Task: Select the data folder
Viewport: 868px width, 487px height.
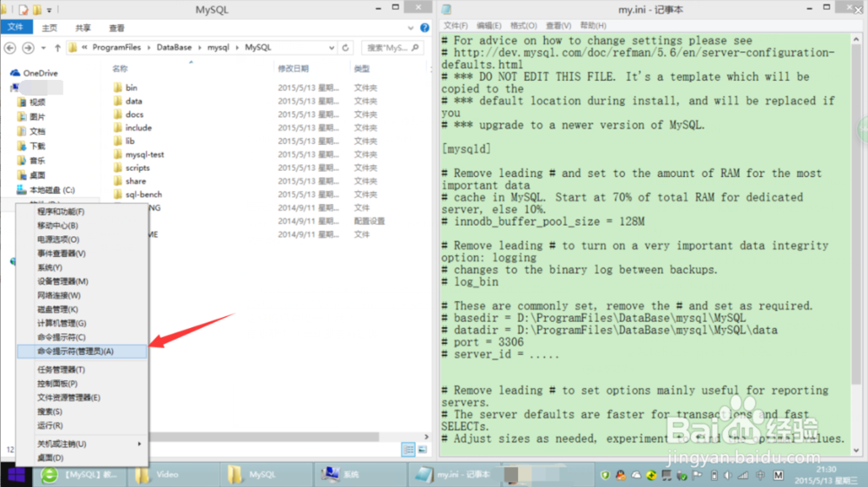Action: [x=134, y=102]
